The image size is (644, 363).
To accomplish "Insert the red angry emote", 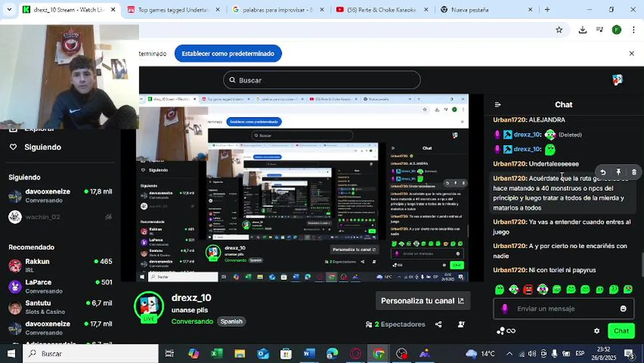I will (528, 289).
